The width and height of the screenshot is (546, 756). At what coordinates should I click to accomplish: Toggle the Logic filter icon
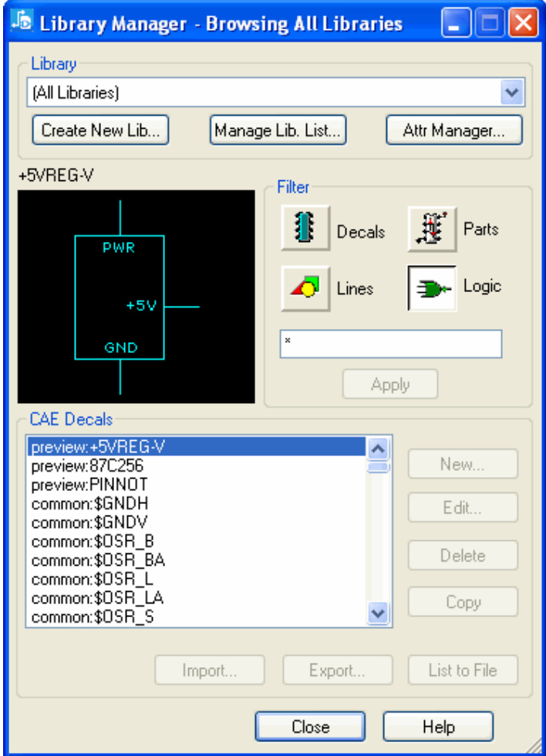coord(432,288)
